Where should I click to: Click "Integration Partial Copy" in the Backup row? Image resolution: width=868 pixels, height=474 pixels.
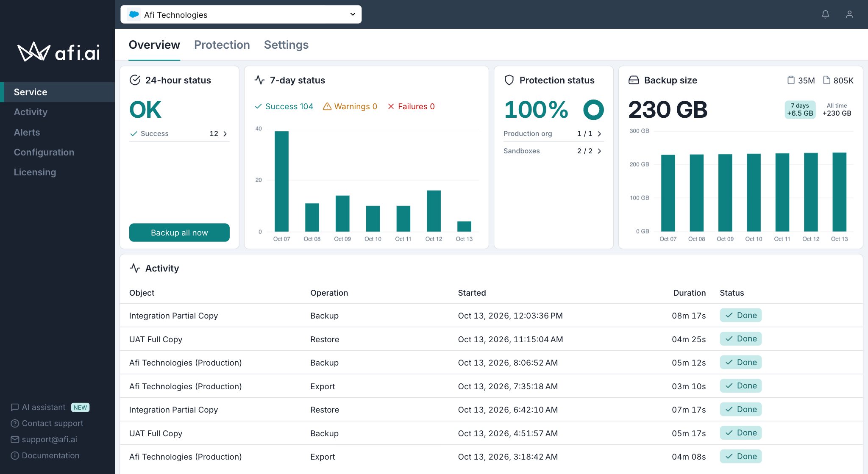click(x=173, y=316)
